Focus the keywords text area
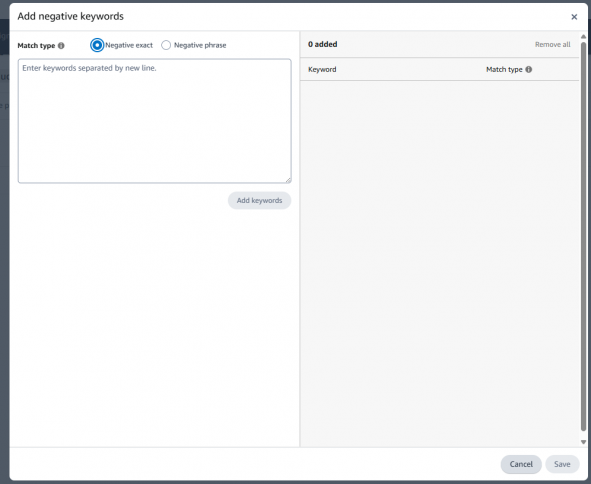This screenshot has height=484, width=591. pos(155,121)
